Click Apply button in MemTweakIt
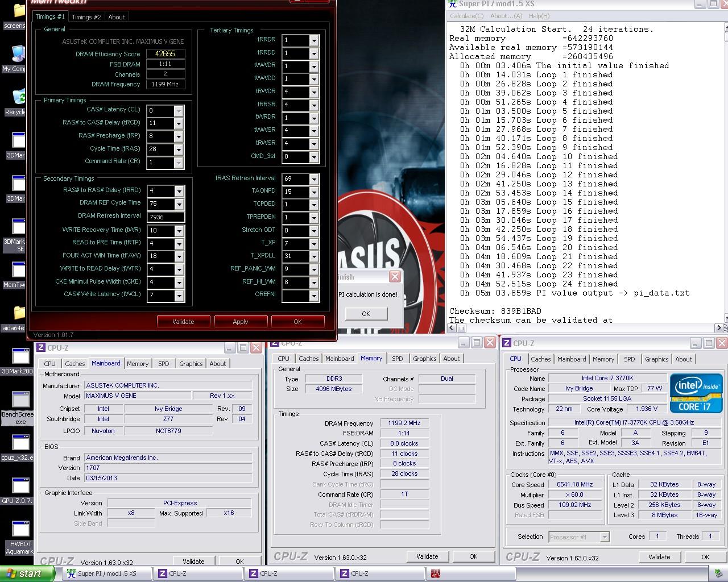The height and width of the screenshot is (582, 728). 241,322
